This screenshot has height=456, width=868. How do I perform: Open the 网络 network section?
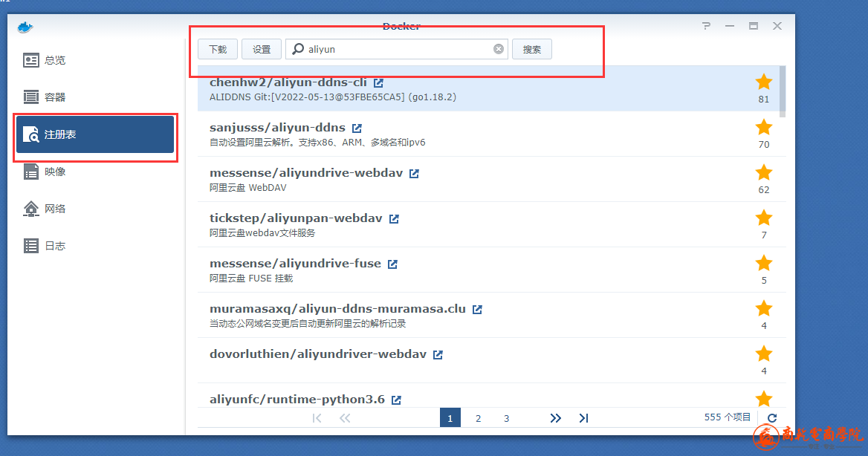click(x=95, y=209)
